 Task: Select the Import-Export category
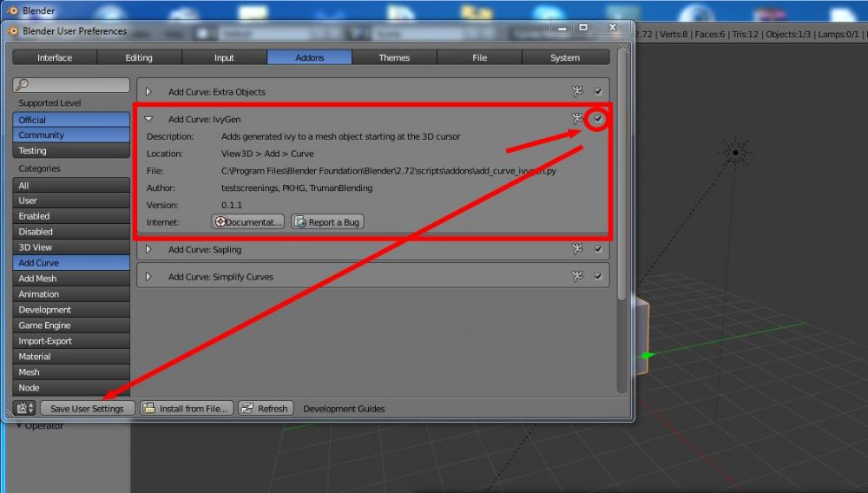pos(71,341)
